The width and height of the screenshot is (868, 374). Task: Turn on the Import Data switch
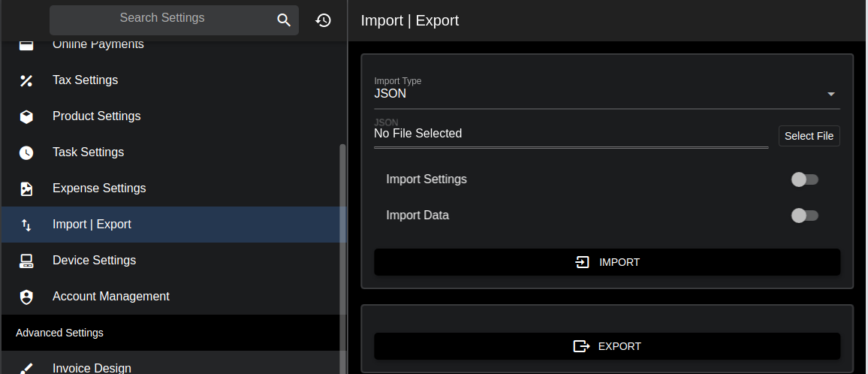(x=804, y=216)
